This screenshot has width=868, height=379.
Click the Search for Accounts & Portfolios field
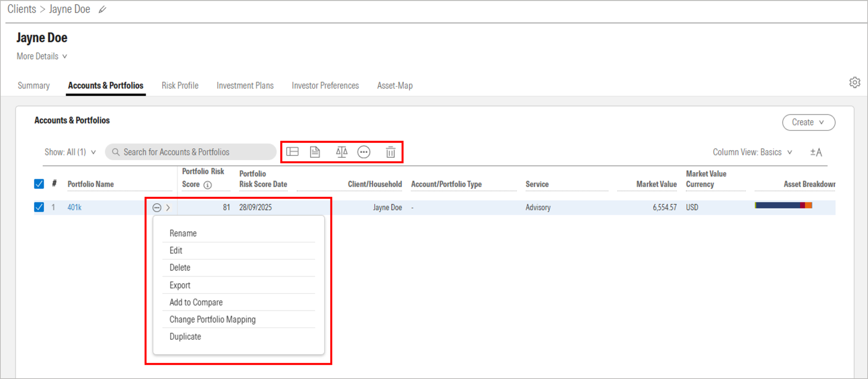point(191,152)
